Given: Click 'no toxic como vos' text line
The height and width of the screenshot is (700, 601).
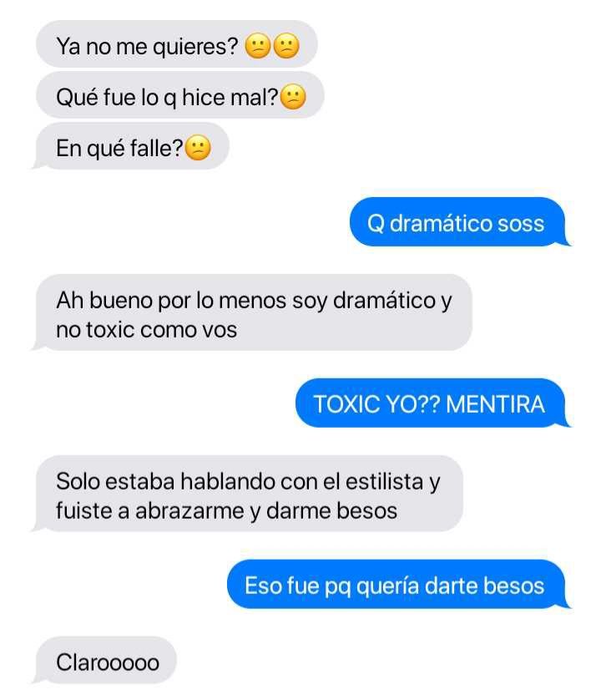Looking at the screenshot, I should pos(146,330).
